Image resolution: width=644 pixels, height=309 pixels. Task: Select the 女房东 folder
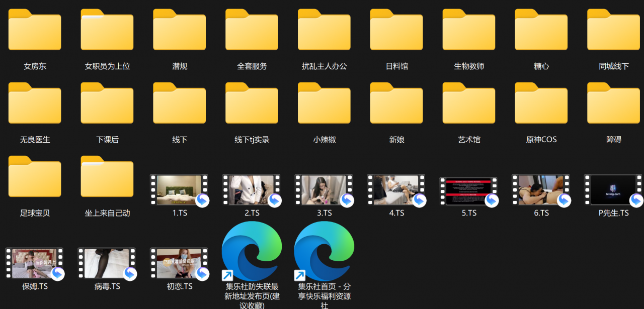pos(35,30)
